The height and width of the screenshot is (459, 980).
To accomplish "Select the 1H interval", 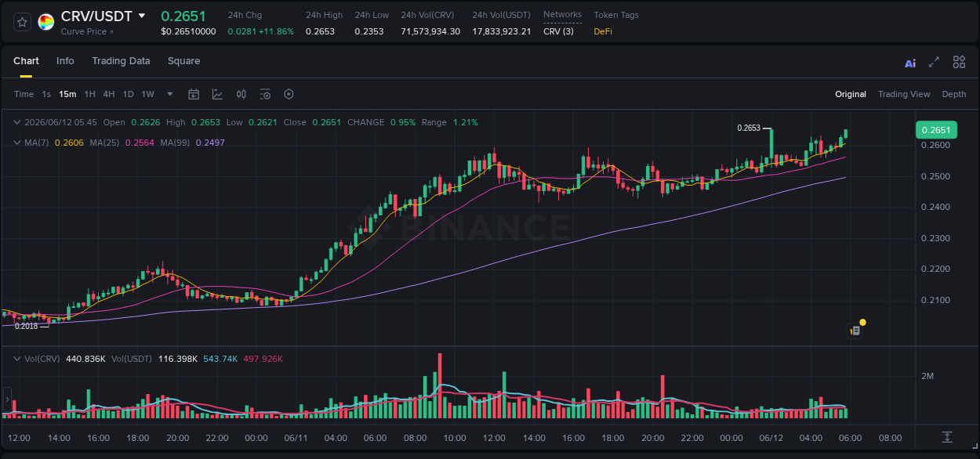I will 89,94.
